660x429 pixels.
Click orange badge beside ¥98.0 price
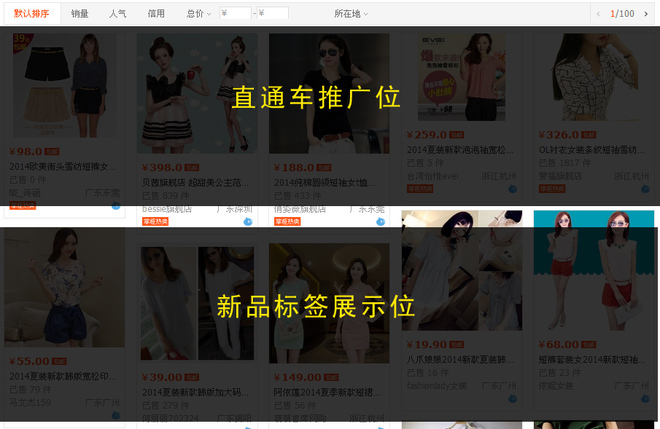click(x=52, y=152)
